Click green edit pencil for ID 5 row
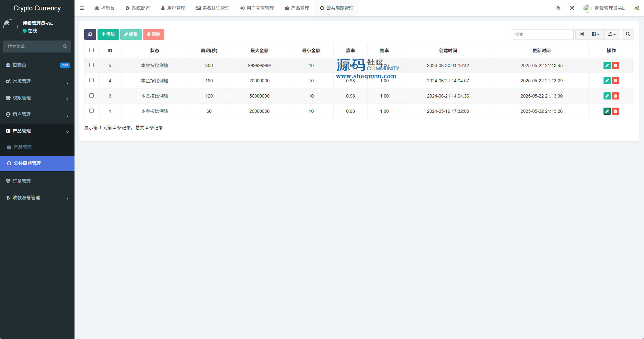The width and height of the screenshot is (644, 339). point(607,65)
